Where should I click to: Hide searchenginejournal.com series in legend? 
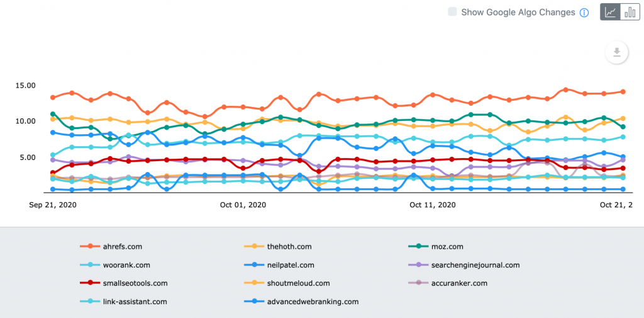tap(464, 265)
